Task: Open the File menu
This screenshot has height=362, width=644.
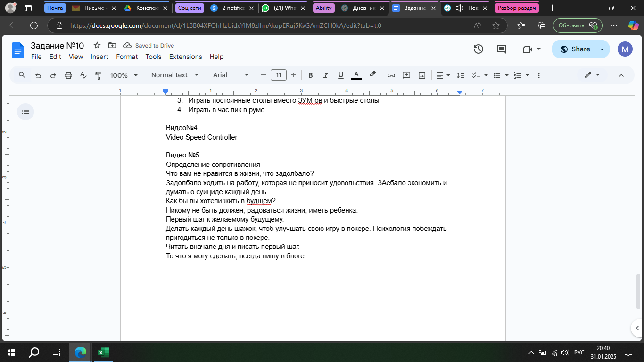Action: click(36, 57)
